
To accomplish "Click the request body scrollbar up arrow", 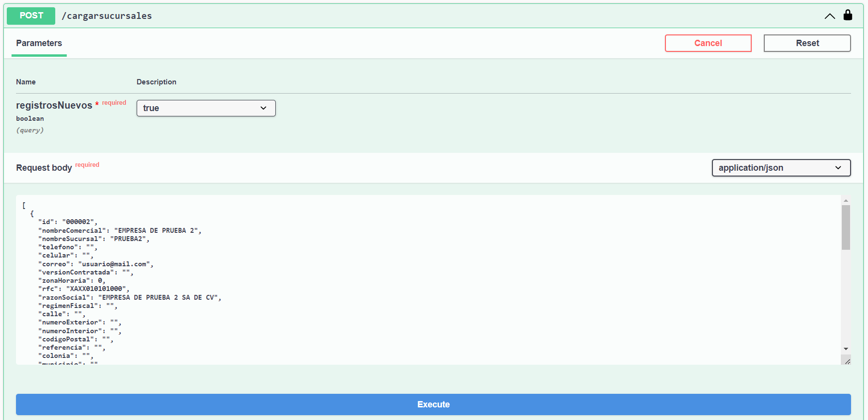I will click(x=846, y=200).
